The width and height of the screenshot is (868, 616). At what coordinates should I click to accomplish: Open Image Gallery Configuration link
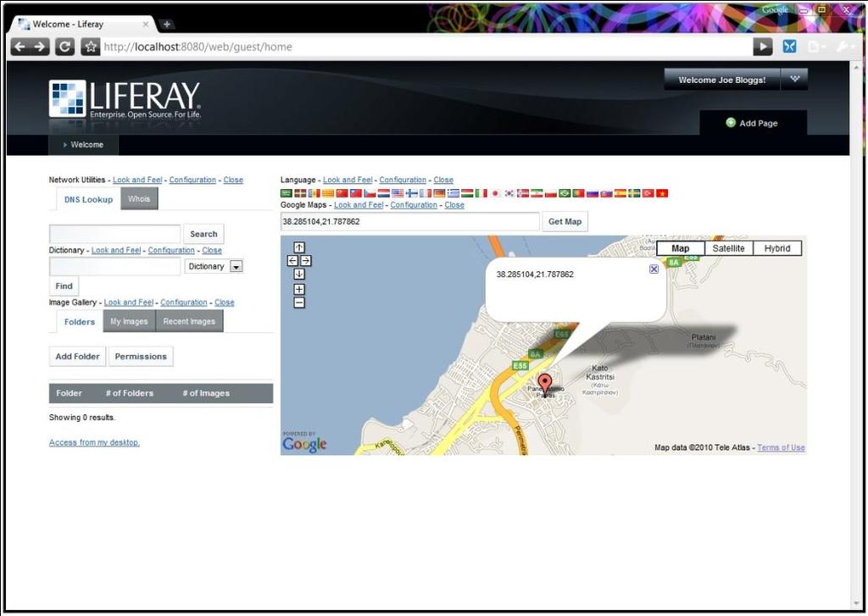tap(184, 302)
